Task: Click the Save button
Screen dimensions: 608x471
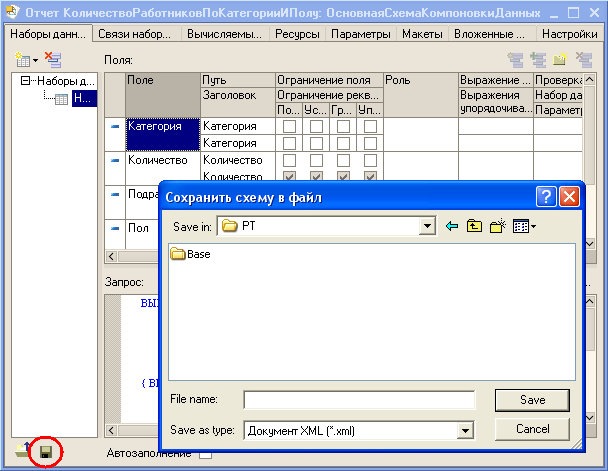Action: click(x=532, y=400)
